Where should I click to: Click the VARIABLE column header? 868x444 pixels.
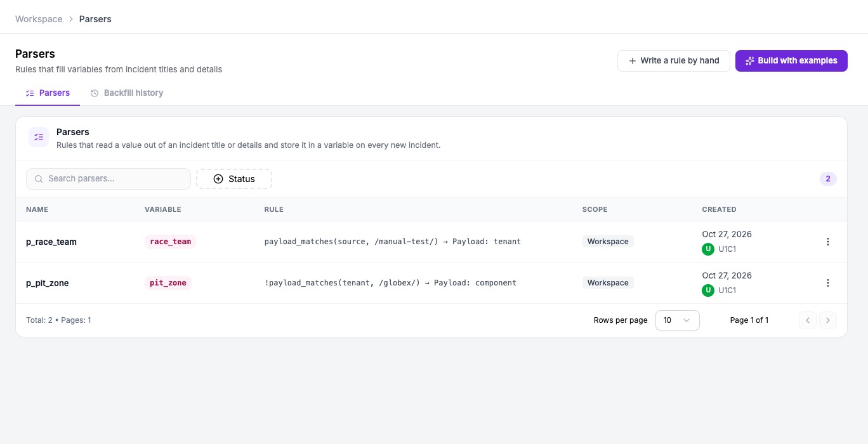point(163,209)
